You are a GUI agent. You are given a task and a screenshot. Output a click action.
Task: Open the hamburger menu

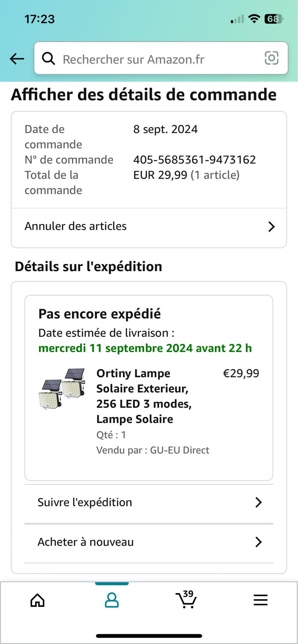coord(261,600)
